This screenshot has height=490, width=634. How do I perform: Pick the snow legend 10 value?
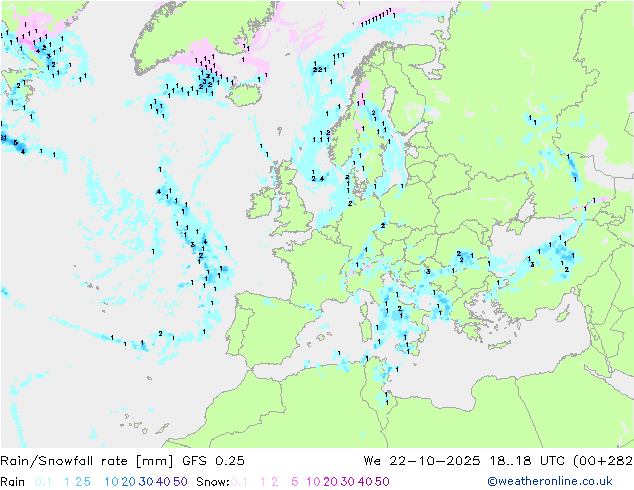313,482
